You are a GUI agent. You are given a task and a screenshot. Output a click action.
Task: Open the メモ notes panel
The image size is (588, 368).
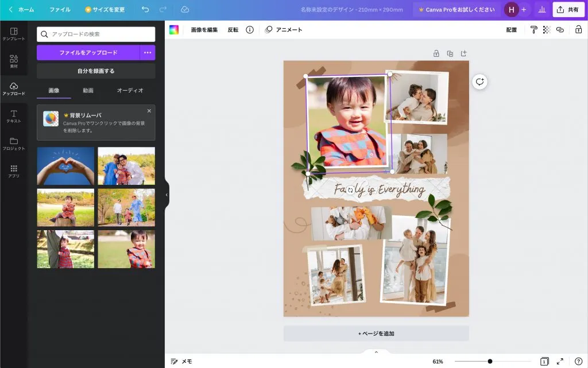pos(181,361)
